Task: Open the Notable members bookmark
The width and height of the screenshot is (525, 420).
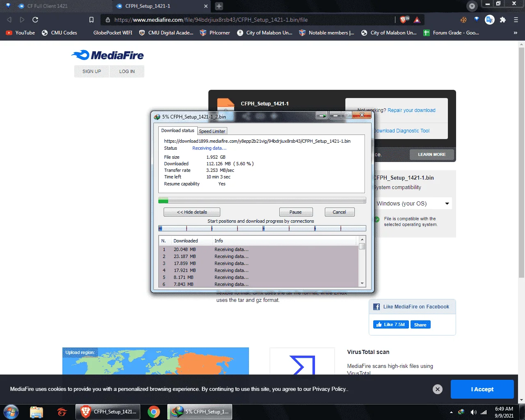Action: pos(327,33)
